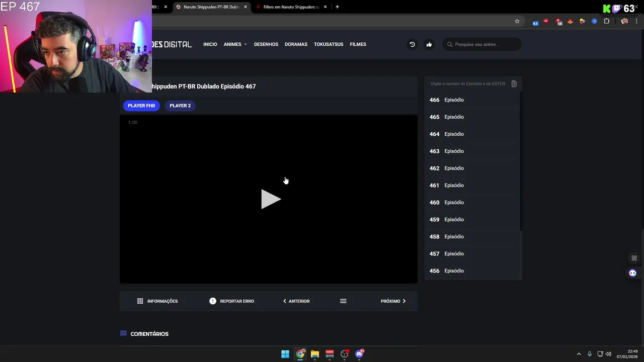
Task: Play the video with the center play button
Action: (x=271, y=199)
